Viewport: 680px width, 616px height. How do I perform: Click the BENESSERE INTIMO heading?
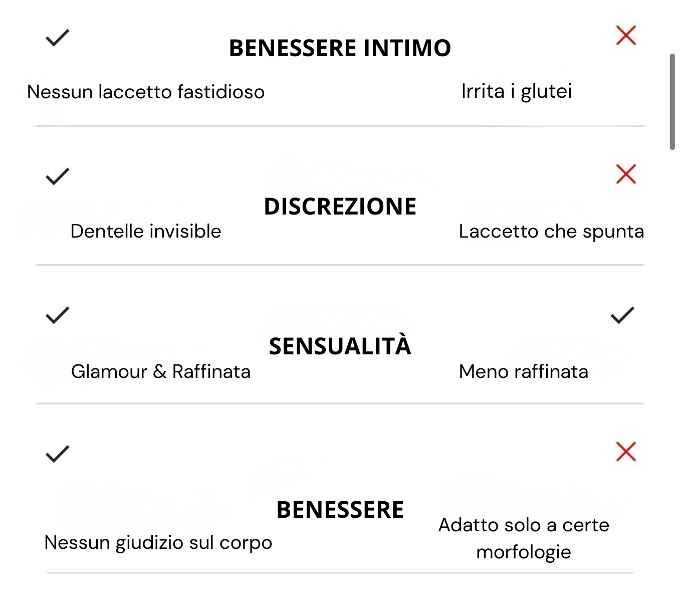(340, 48)
